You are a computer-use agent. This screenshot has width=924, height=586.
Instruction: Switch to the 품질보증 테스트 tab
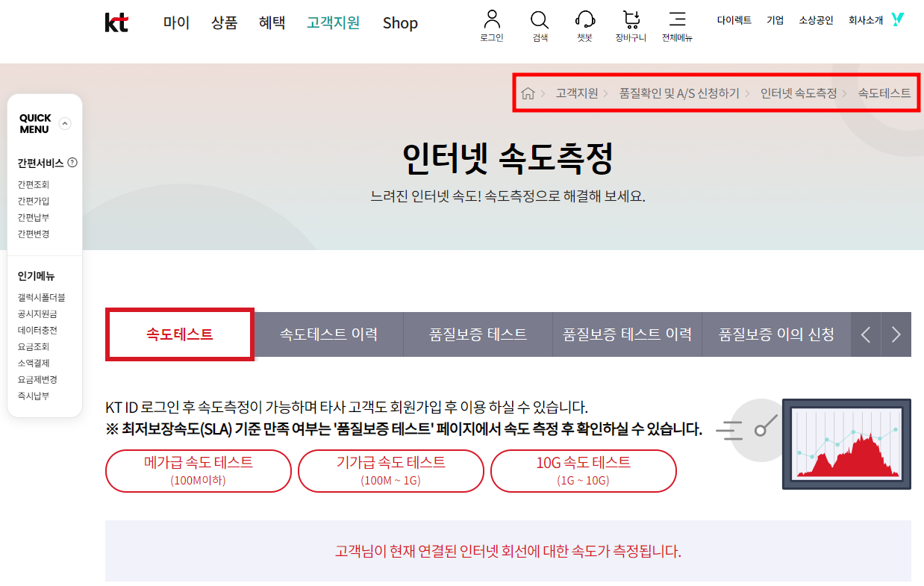tap(478, 334)
